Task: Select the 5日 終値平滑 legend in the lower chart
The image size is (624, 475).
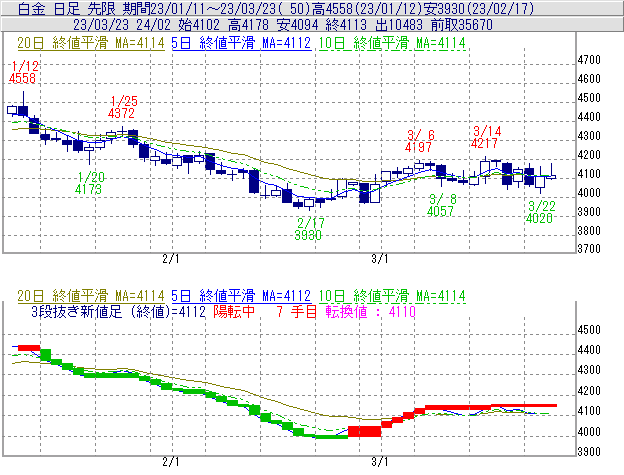Action: pyautogui.click(x=241, y=296)
